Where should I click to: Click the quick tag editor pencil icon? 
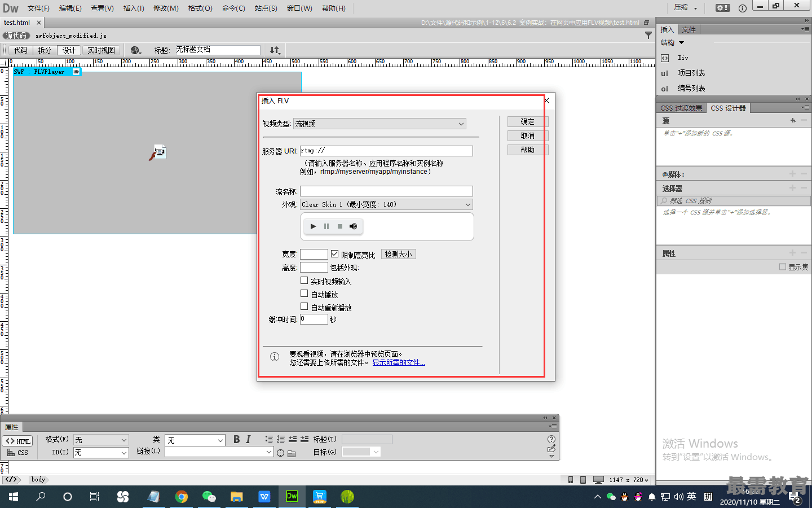[551, 449]
